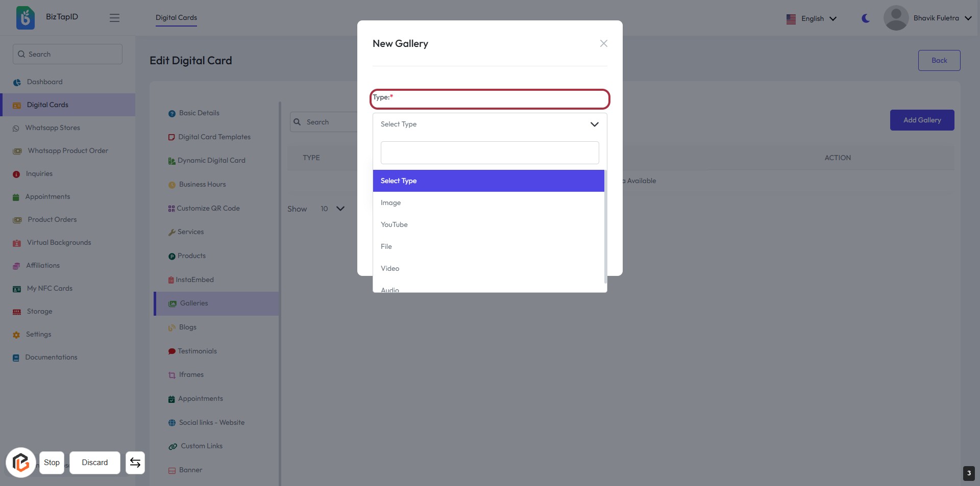Collapse the Select Type dropdown arrow
Image resolution: width=980 pixels, height=486 pixels.
[x=594, y=124]
